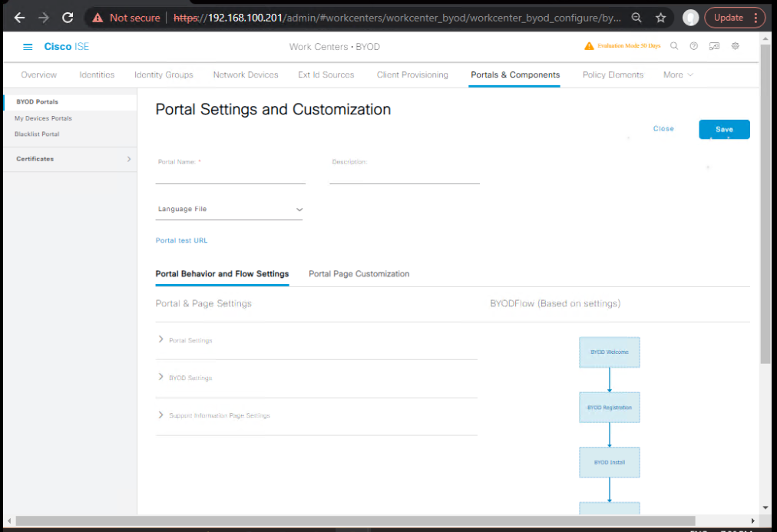Screen dimensions: 777x532
Task: Click the browser Update button
Action: pos(729,18)
